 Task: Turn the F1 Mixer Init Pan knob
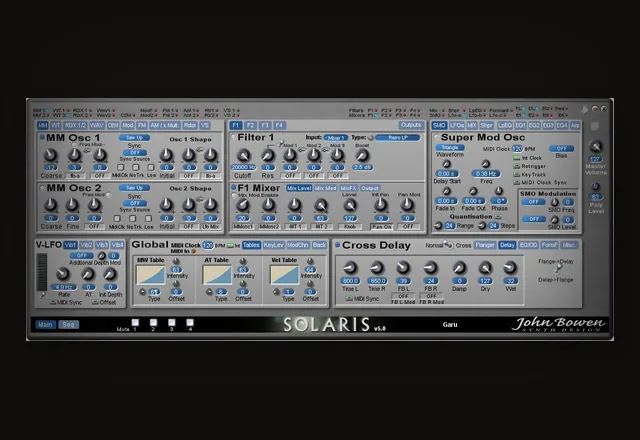381,205
